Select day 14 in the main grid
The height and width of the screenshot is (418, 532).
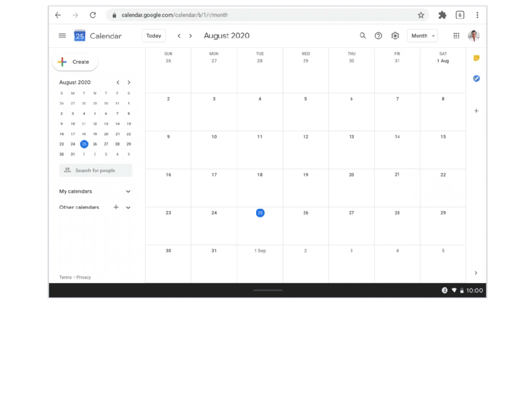point(397,137)
